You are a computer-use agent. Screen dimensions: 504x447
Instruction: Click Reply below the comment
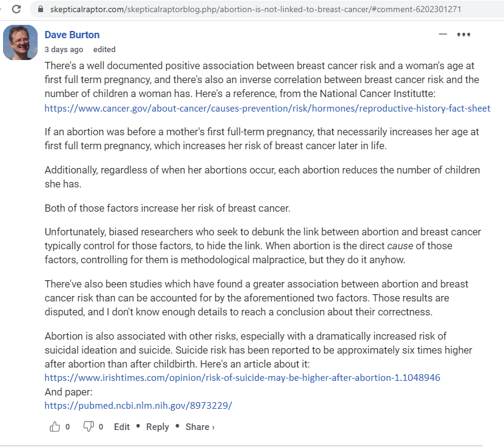point(157,427)
